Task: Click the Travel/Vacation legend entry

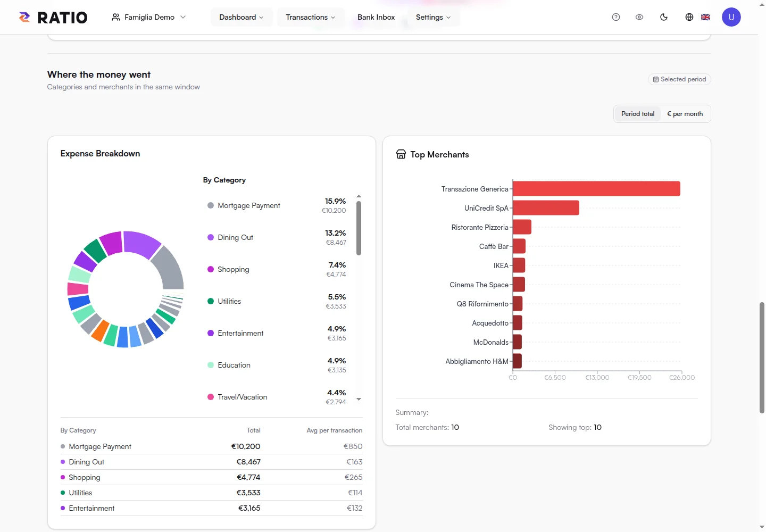Action: (277, 397)
